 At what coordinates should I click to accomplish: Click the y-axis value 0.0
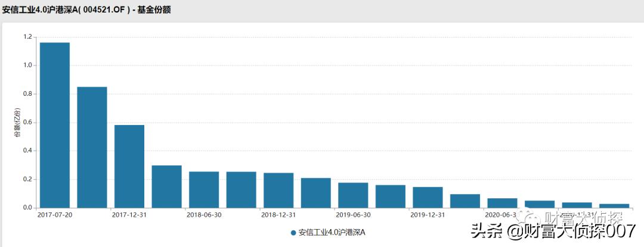[27, 208]
